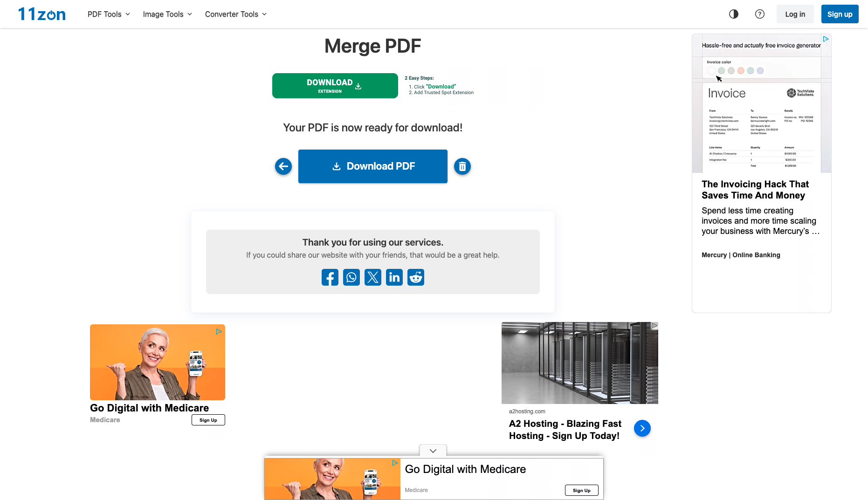
Task: Delete the file with the trash icon
Action: (x=462, y=166)
